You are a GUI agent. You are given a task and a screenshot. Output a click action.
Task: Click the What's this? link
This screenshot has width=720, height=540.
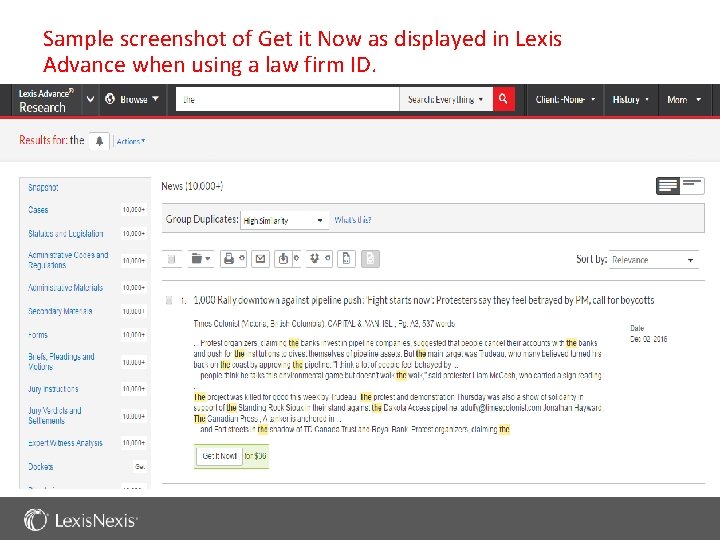[353, 220]
